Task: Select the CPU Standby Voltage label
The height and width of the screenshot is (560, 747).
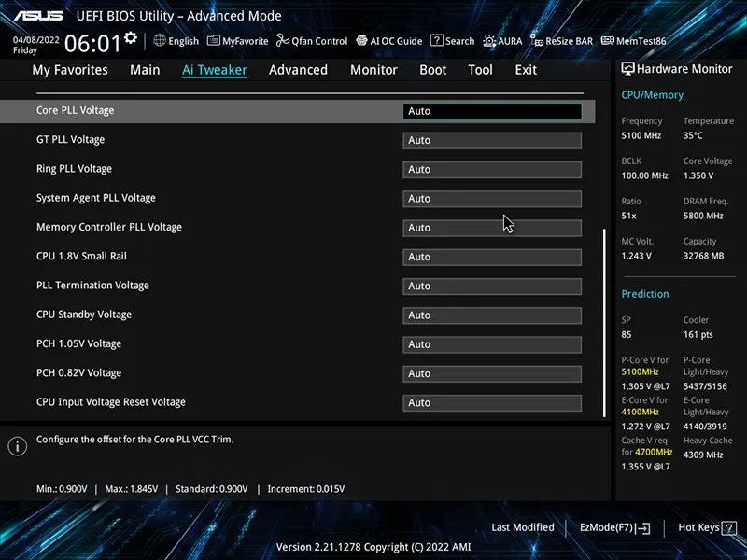Action: tap(84, 315)
